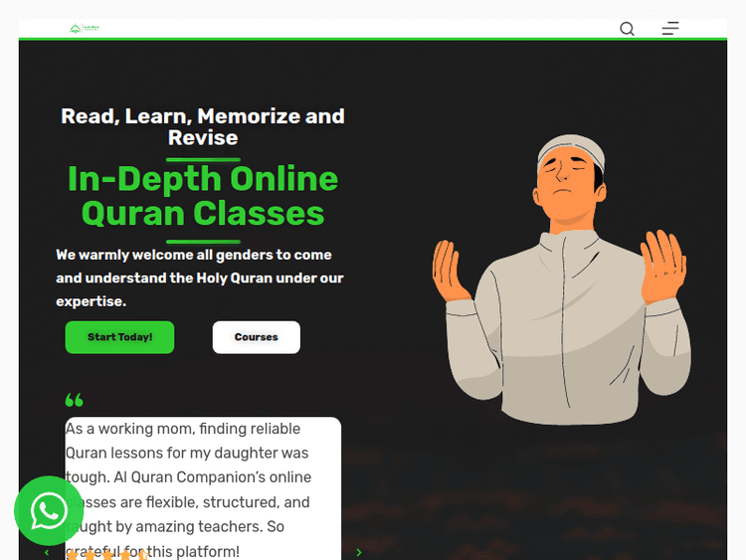Click the Read, Learn, Memorize and Revise title
This screenshot has height=560, width=746.
203,126
